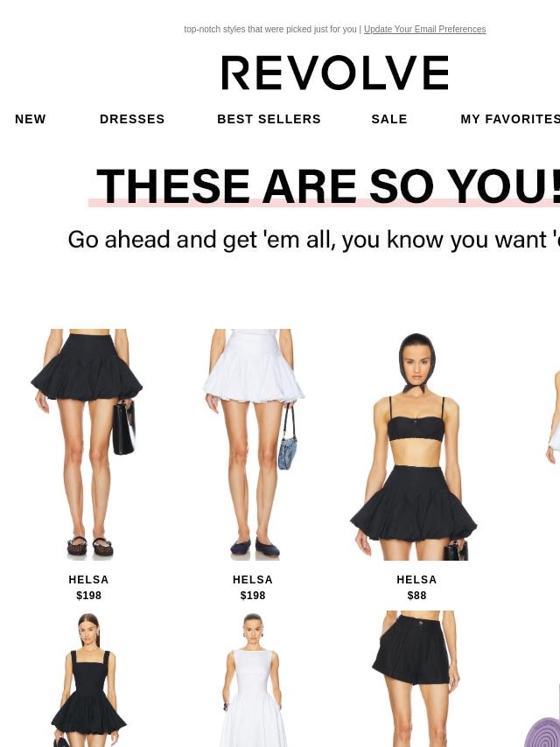Image resolution: width=560 pixels, height=747 pixels.
Task: Open the white Helsa mini skirt image
Action: tap(253, 444)
